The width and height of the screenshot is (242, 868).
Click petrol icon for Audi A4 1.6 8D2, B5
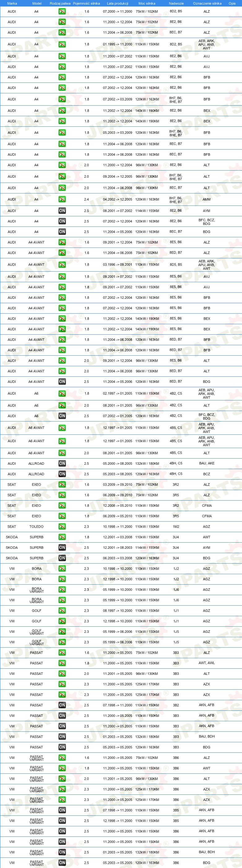point(62,11)
